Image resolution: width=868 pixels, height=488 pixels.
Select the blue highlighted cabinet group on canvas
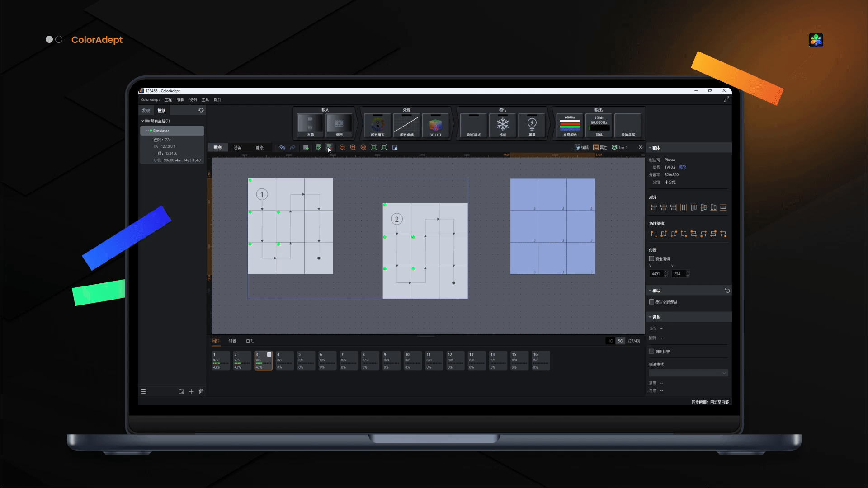coord(552,226)
